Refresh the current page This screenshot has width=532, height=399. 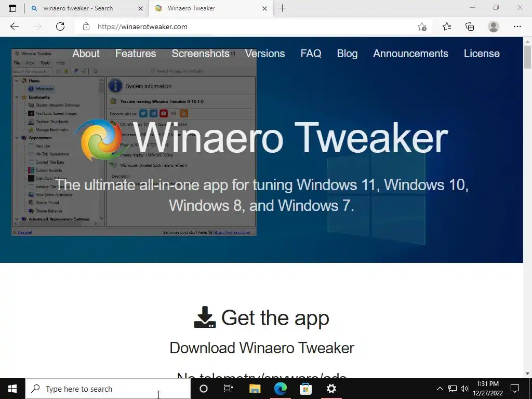[x=60, y=26]
